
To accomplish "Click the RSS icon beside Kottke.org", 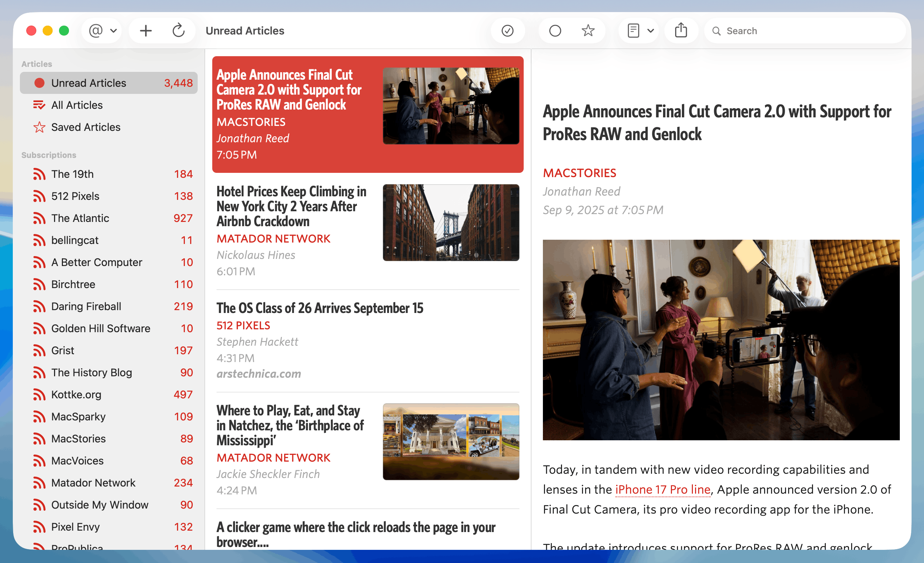I will click(x=39, y=394).
